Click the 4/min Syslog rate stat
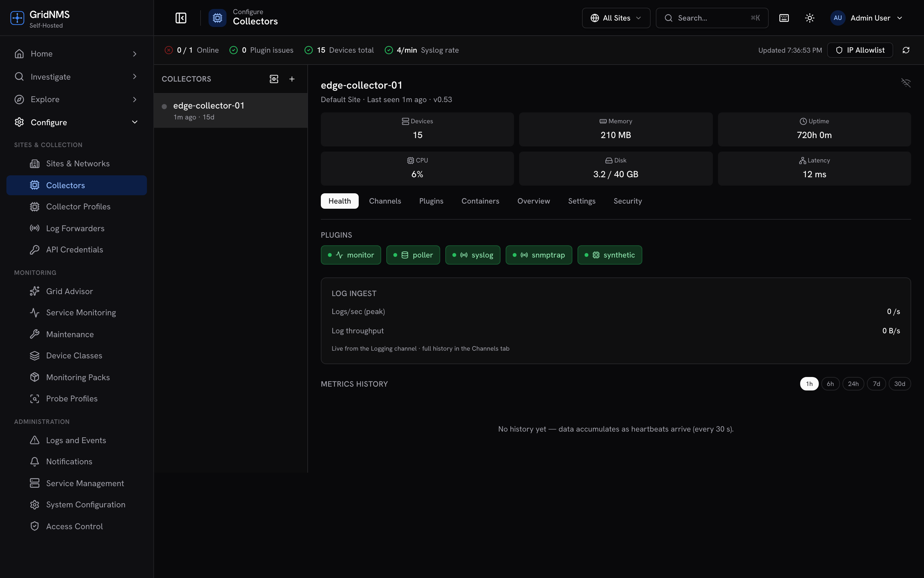 [422, 50]
